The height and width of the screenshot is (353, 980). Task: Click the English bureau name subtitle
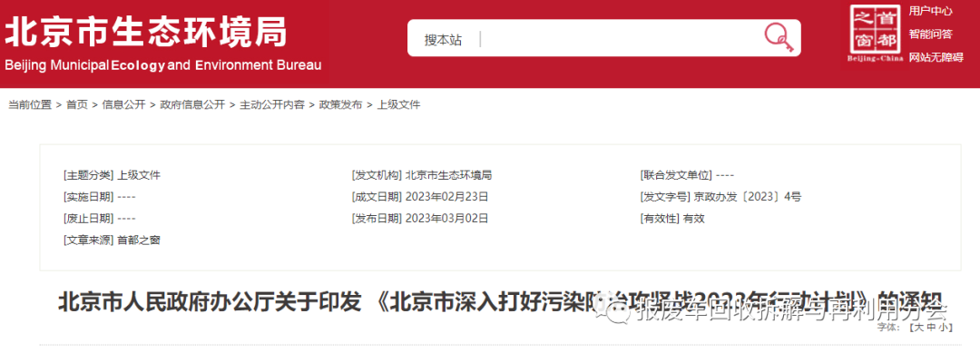(162, 65)
